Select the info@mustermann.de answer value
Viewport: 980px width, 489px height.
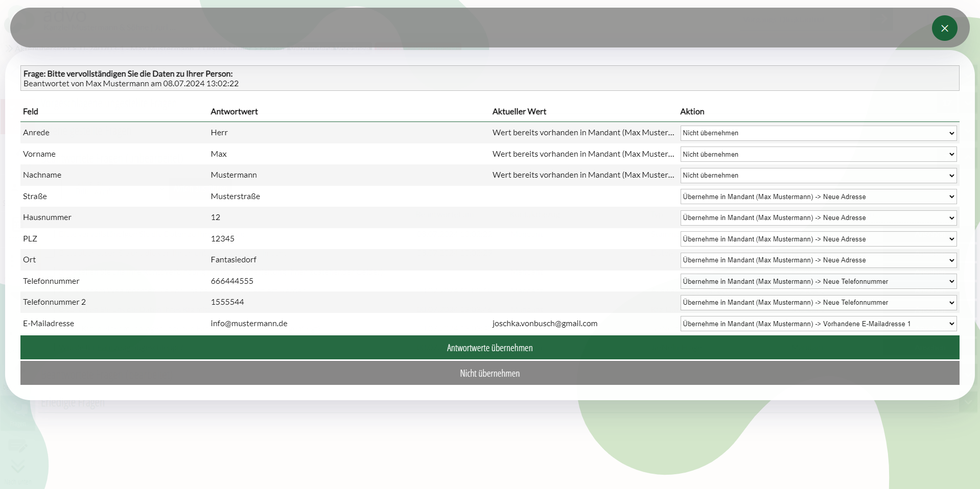coord(249,324)
